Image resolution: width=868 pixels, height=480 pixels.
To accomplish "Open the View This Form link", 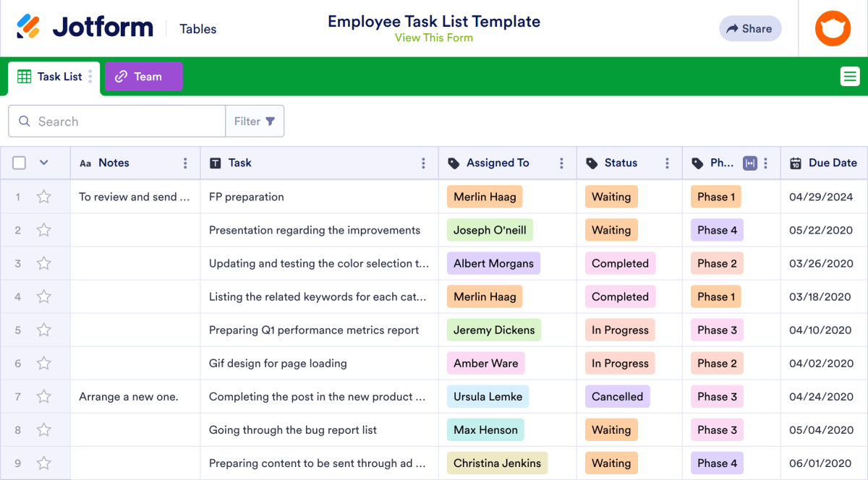I will 434,38.
